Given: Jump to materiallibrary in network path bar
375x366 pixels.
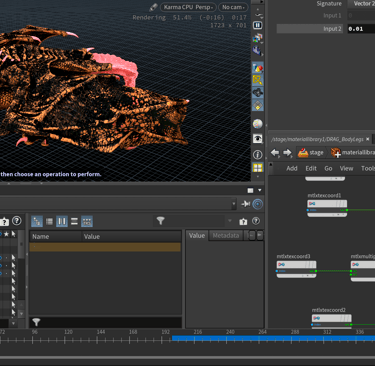Looking at the screenshot, I should (353, 153).
